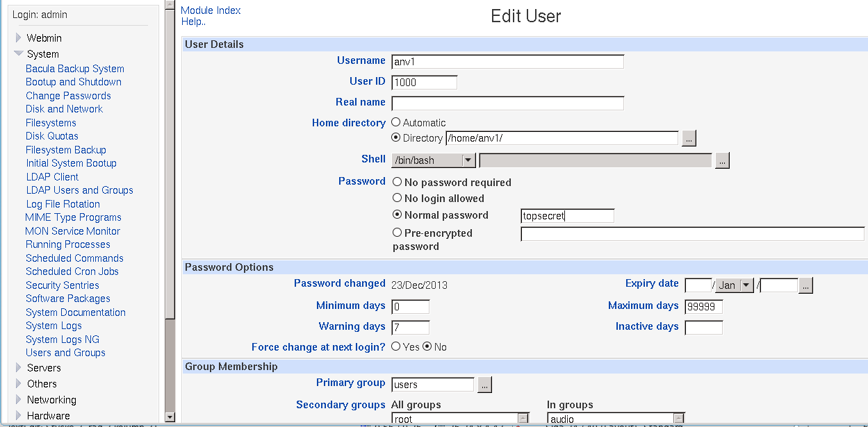Select No password required option

397,182
